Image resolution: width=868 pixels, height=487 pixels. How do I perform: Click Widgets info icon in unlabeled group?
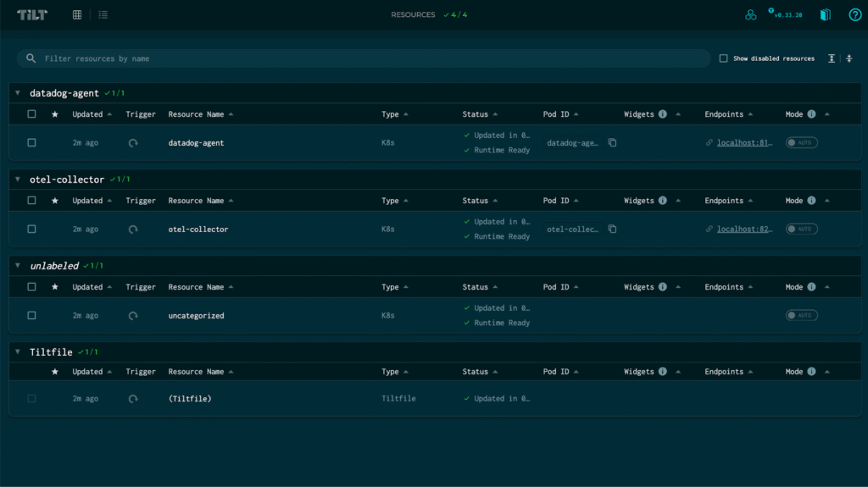click(663, 286)
